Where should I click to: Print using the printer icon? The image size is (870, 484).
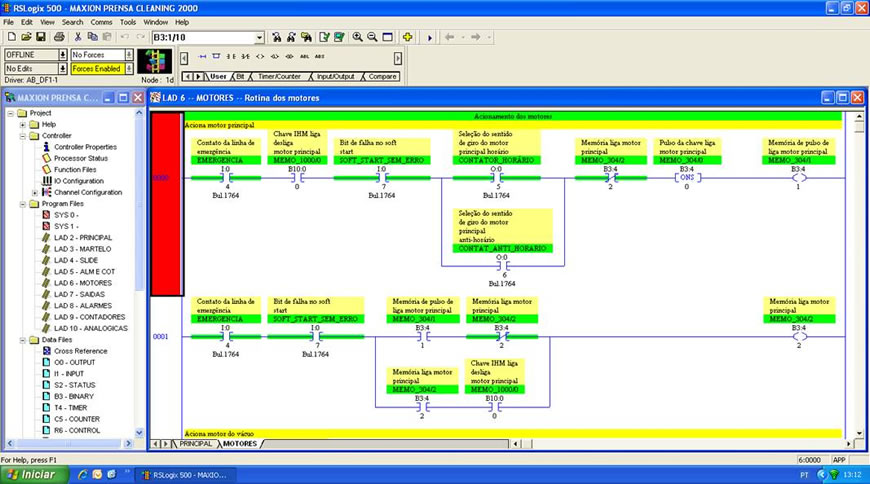pos(59,37)
